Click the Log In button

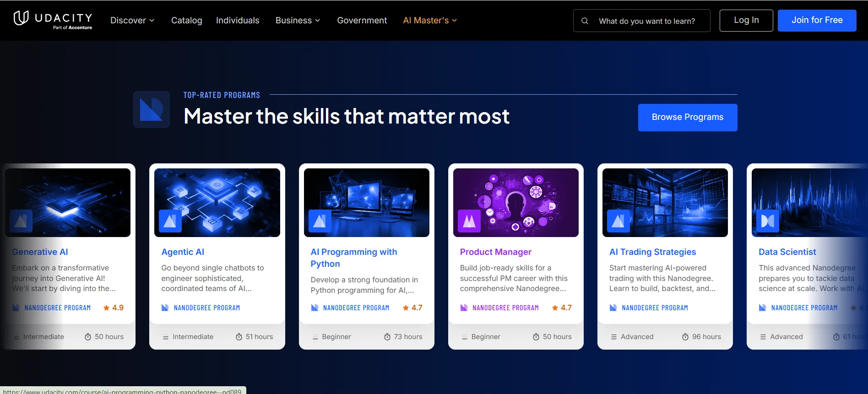click(746, 20)
